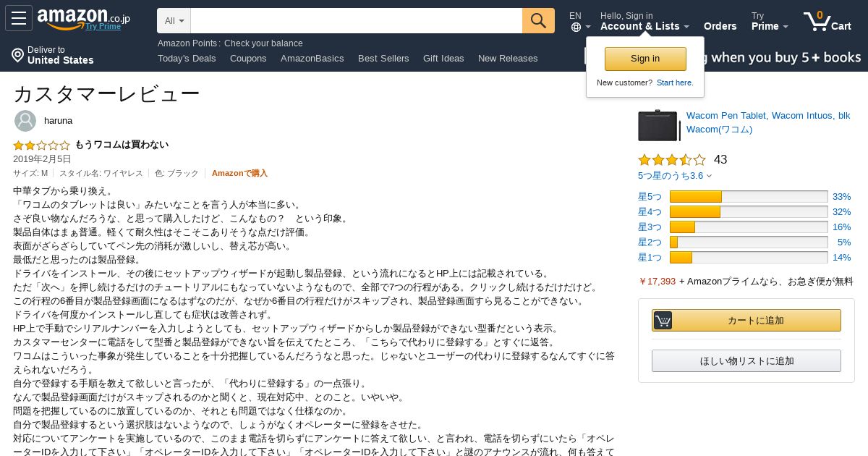Open the Wacom Pen Tablet product link
868x456 pixels.
tap(768, 116)
